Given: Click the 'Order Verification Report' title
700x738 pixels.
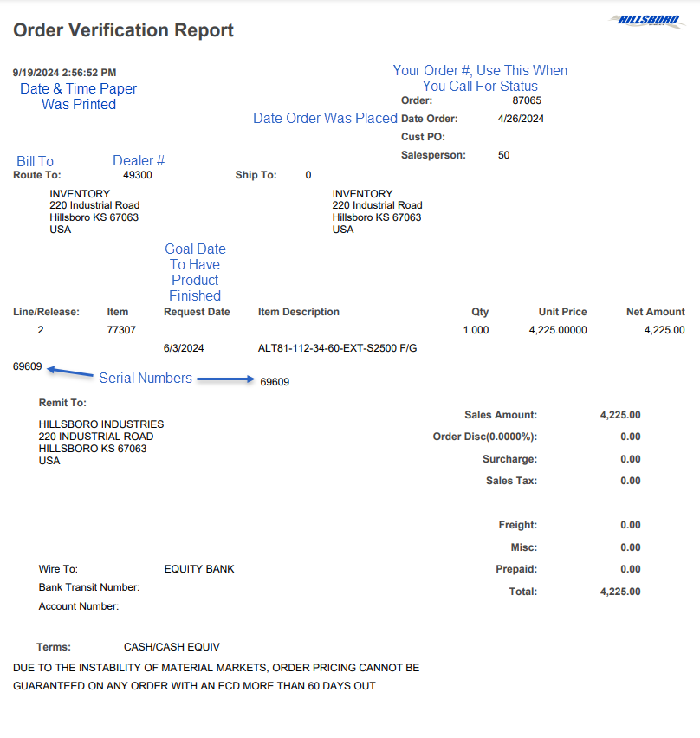Looking at the screenshot, I should tap(123, 30).
